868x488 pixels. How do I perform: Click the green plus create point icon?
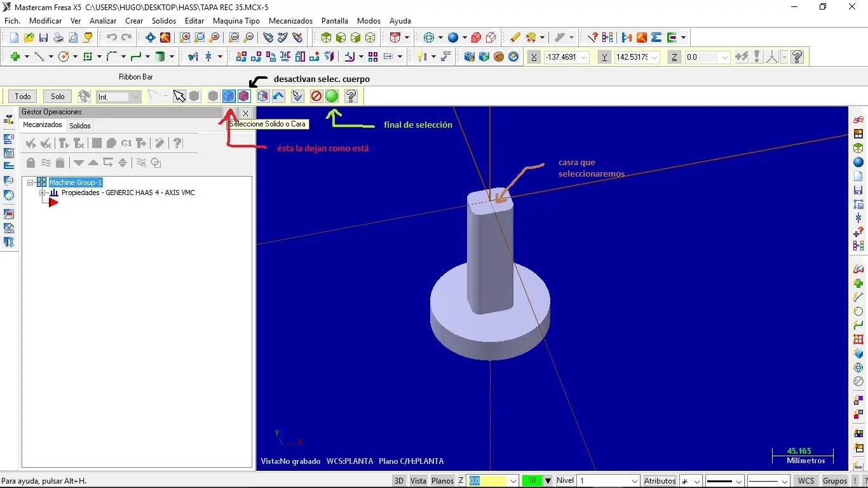[15, 57]
